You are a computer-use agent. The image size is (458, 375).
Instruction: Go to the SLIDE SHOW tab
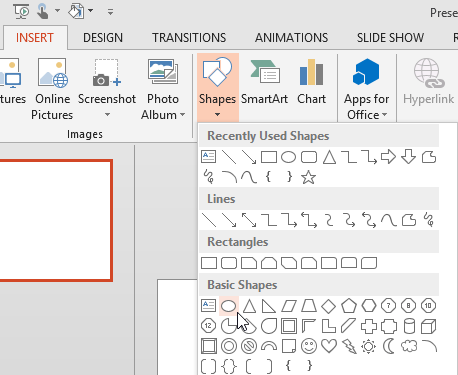390,38
